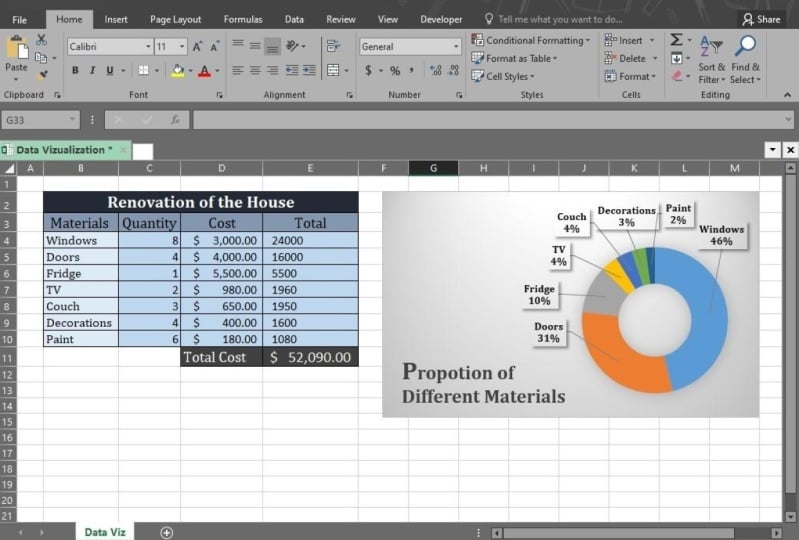Open Find & Select menu
The width and height of the screenshot is (799, 540).
point(745,60)
